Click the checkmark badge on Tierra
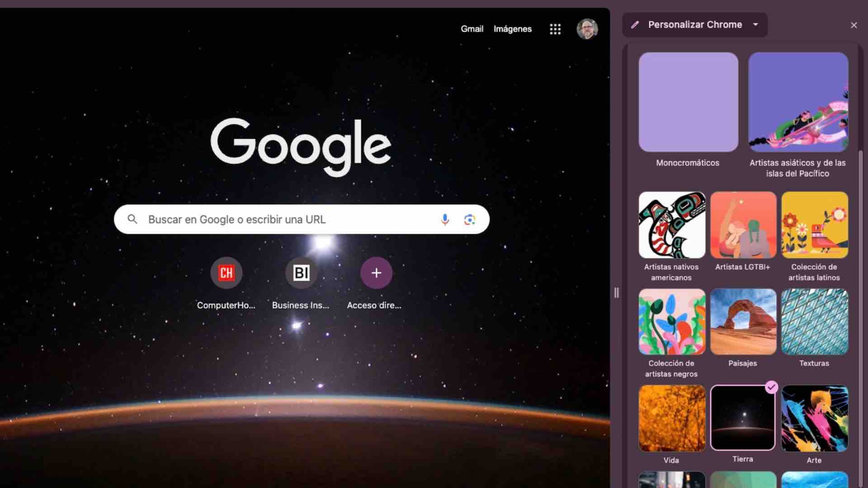Viewport: 868px width, 488px height. [771, 387]
